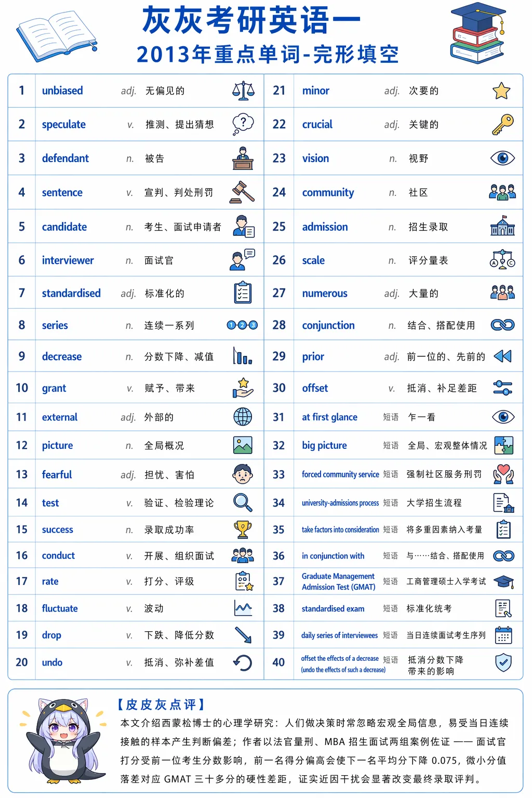Click the magnifying glass icon beside test
532x798 pixels.
pos(243,502)
